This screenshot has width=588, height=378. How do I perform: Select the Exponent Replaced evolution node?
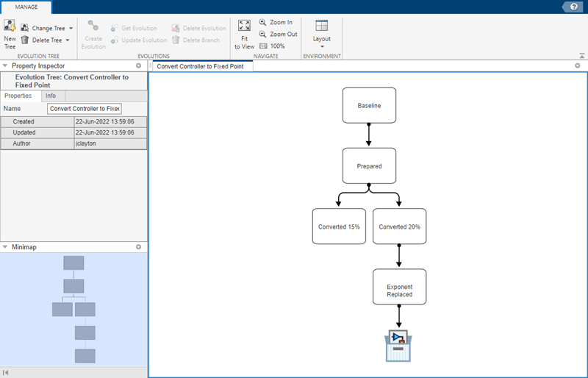point(399,287)
